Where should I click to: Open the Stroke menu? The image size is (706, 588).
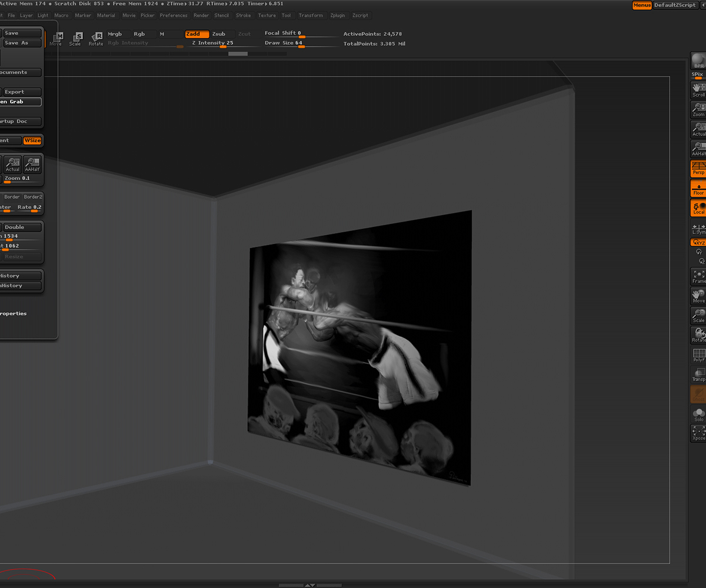coord(243,16)
